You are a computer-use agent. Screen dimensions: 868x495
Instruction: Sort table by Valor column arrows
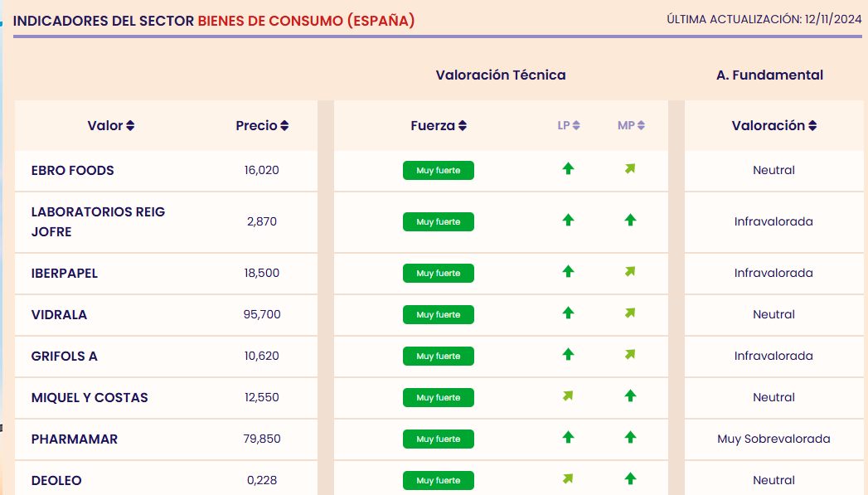[x=130, y=126]
